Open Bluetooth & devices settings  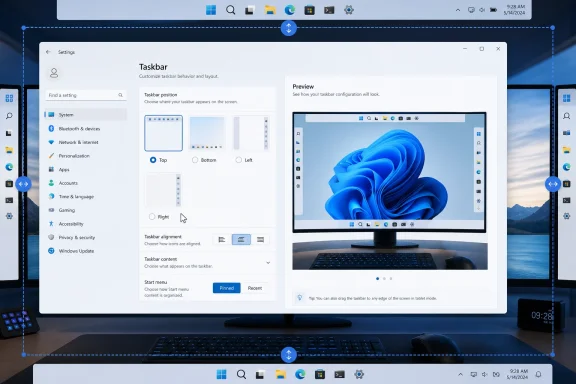tap(86, 129)
